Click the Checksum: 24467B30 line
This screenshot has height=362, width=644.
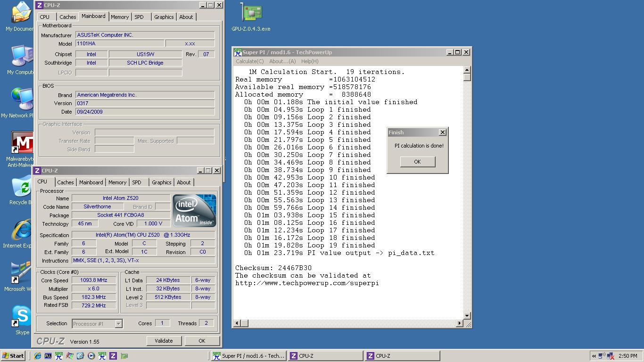(x=273, y=268)
